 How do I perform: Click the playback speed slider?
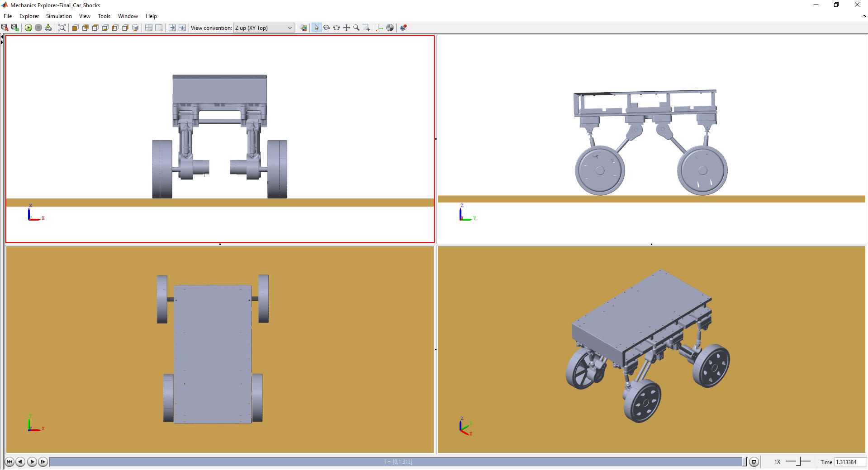799,462
